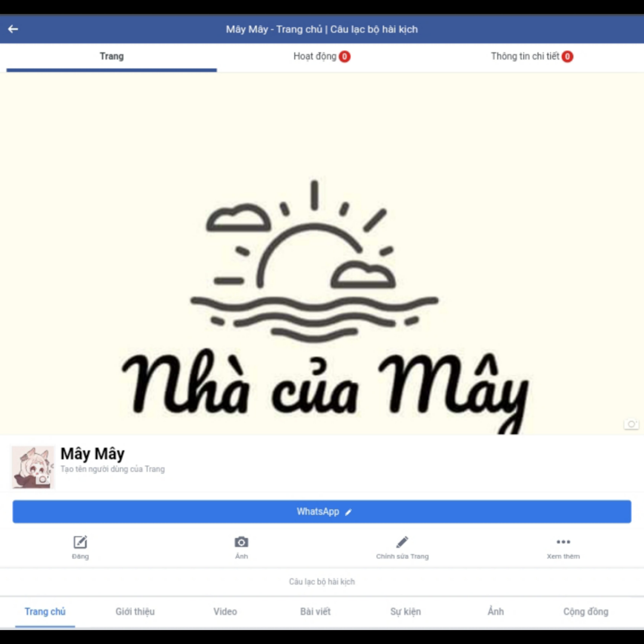
Task: Click the Ảnh camera icon
Action: click(x=241, y=542)
